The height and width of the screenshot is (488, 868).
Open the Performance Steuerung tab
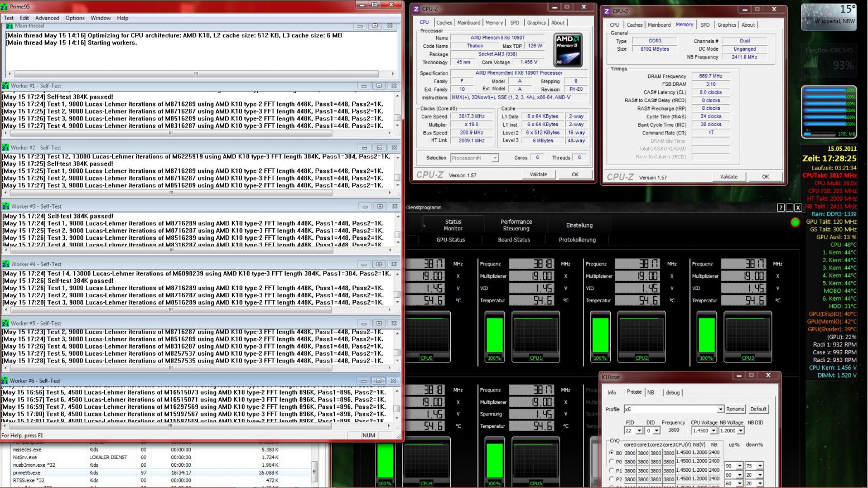click(x=516, y=225)
